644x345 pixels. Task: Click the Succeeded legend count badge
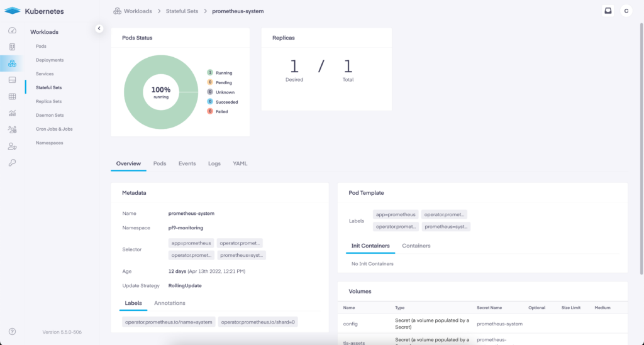[210, 101]
